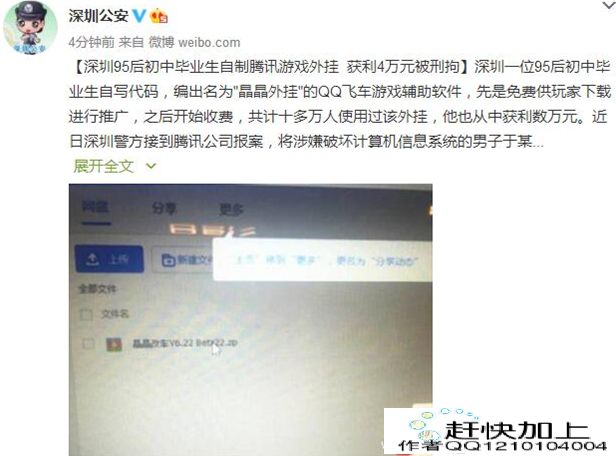The height and width of the screenshot is (456, 616).
Task: Open the attached photo of the screen
Action: click(x=251, y=320)
